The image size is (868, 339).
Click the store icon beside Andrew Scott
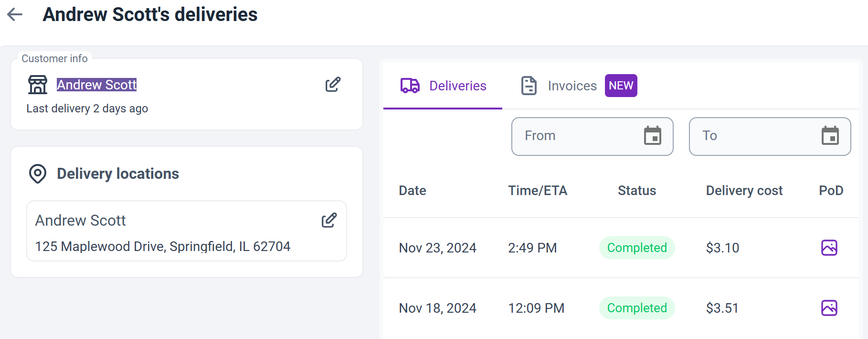(x=38, y=85)
